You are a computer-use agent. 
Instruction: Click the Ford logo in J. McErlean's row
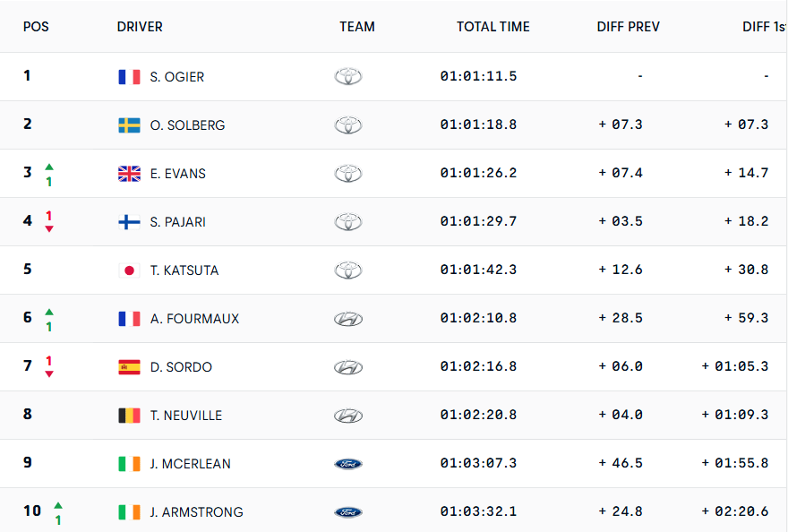point(348,464)
